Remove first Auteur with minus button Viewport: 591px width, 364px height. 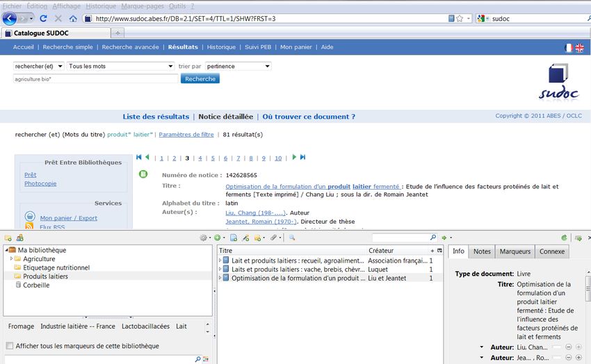pyautogui.click(x=568, y=347)
